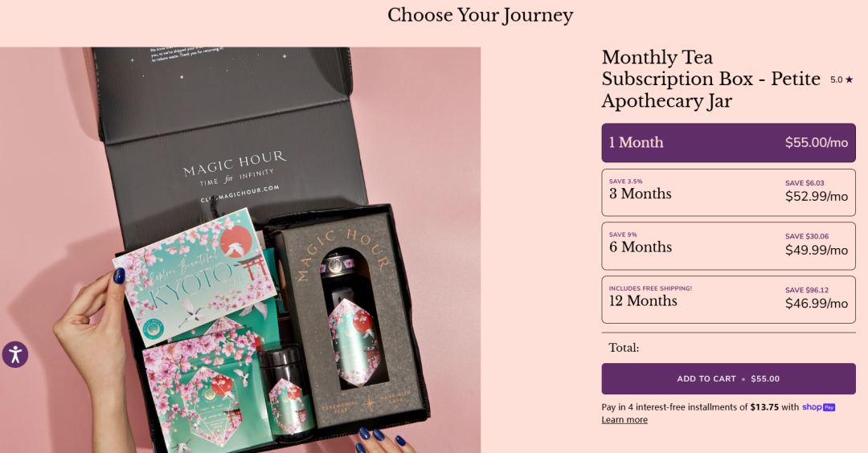Image resolution: width=868 pixels, height=453 pixels.
Task: Click the INCLUDES FREE SHIPPING label
Action: 650,288
